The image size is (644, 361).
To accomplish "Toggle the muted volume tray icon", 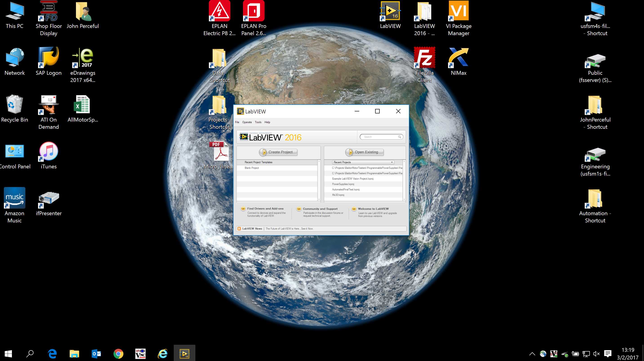I will click(x=597, y=354).
